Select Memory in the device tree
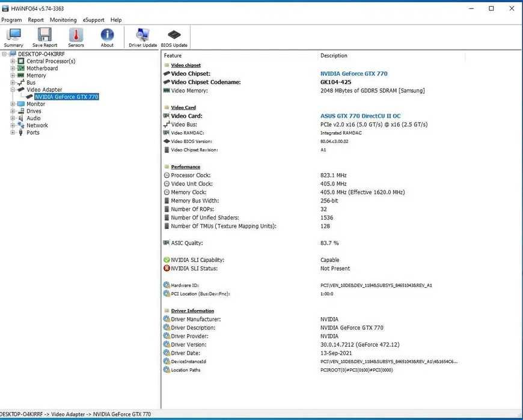This screenshot has width=523, height=420. [x=36, y=75]
